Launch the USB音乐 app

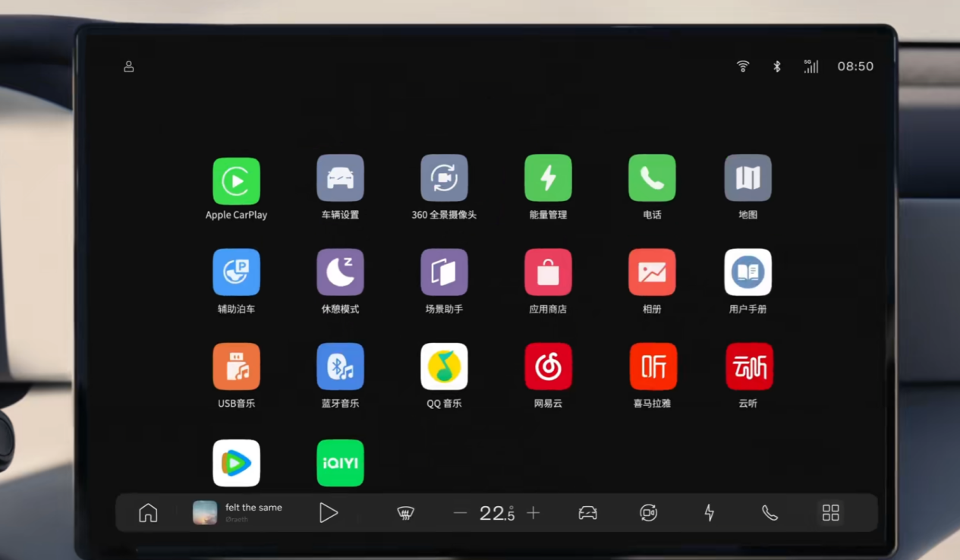click(x=236, y=366)
